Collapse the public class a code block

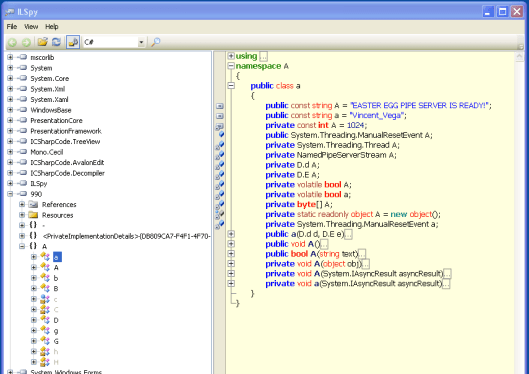(x=231, y=86)
